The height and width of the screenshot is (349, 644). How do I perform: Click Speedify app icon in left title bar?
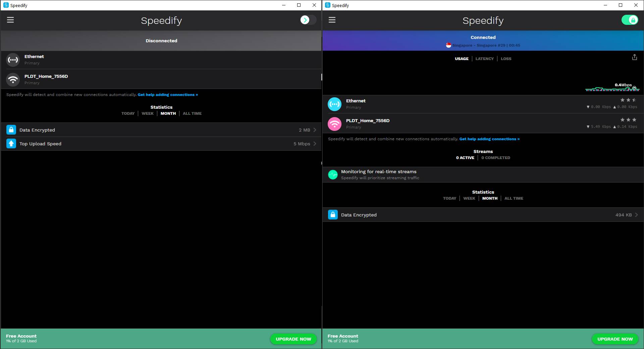tap(6, 5)
